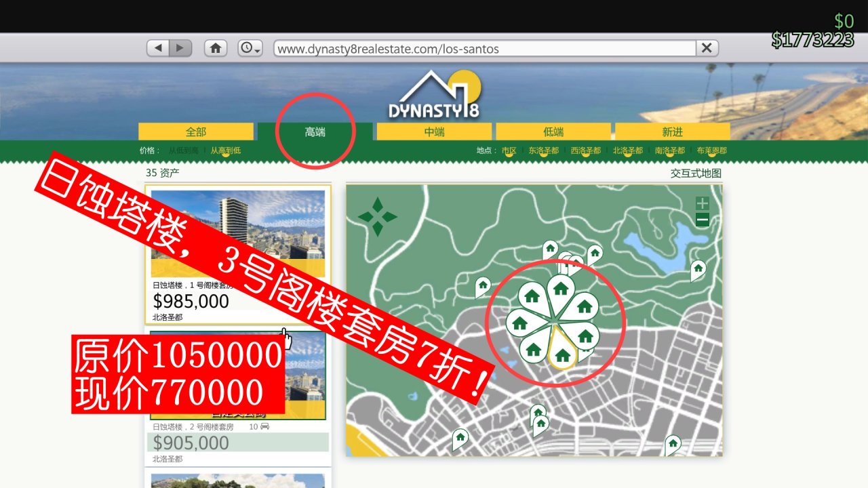The width and height of the screenshot is (868, 488).
Task: Sort prices by 从低到高
Action: 184,150
